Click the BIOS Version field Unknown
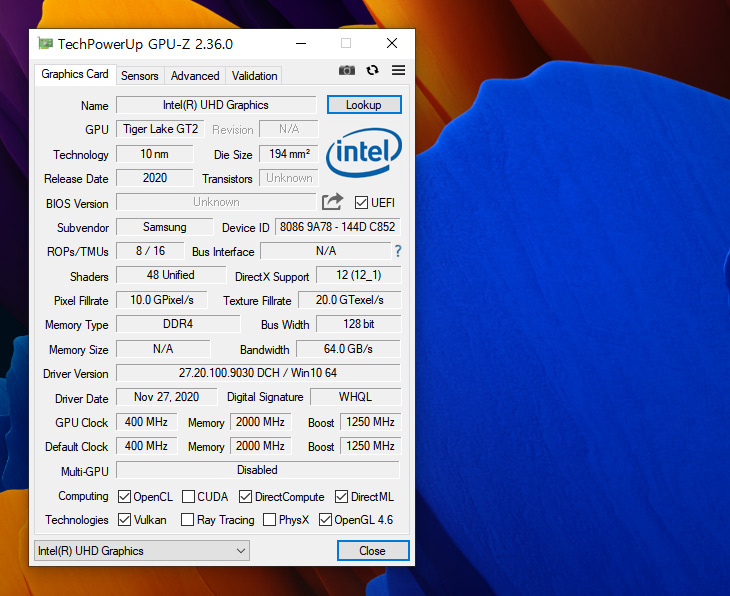Screen dimensions: 730x596 coord(216,202)
